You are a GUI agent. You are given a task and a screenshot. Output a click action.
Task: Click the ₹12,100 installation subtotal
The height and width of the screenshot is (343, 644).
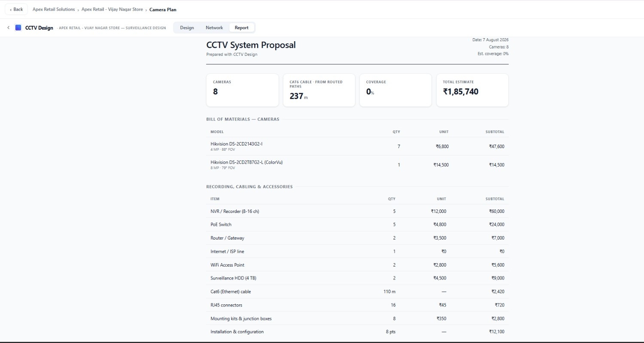496,332
